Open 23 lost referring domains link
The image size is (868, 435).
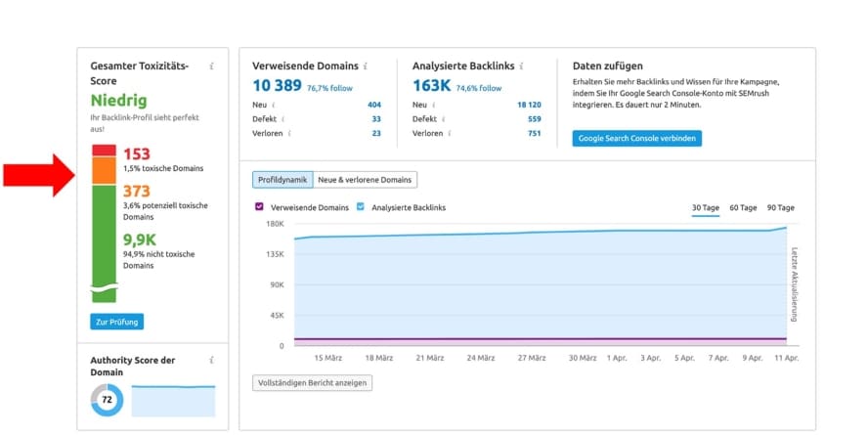pyautogui.click(x=376, y=133)
